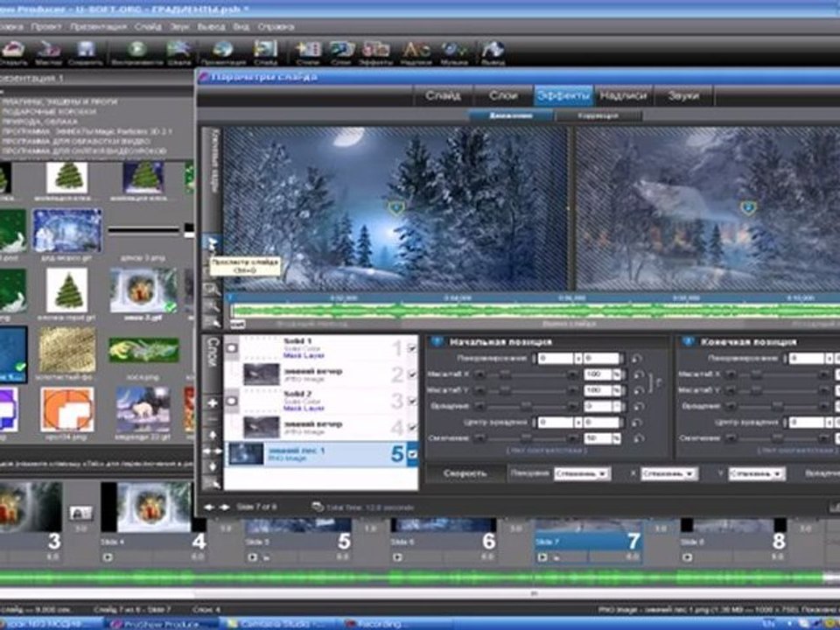Open the X speed dropdown
This screenshot has width=840, height=630.
click(x=669, y=474)
